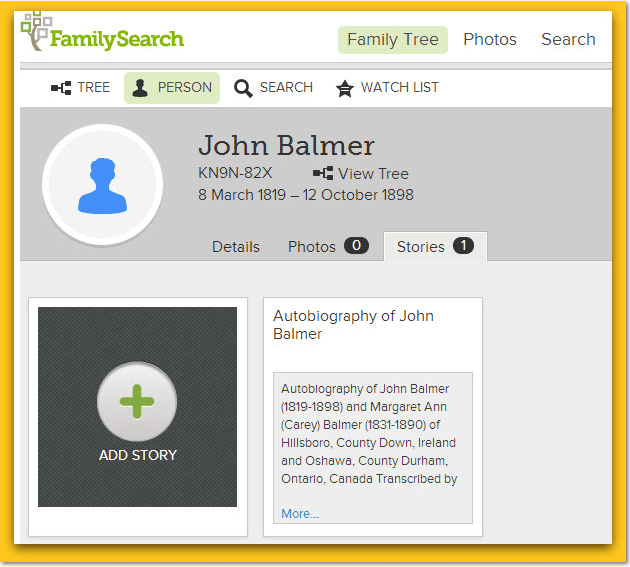Select the PERSON label in the toolbar
Viewport: 630px width, 567px height.
pyautogui.click(x=185, y=87)
